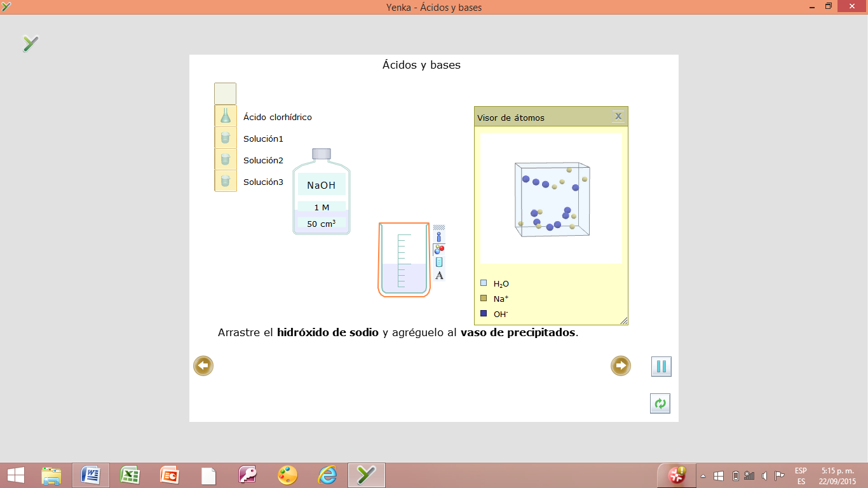
Task: Click the '50 cm3' volume label
Action: (322, 223)
